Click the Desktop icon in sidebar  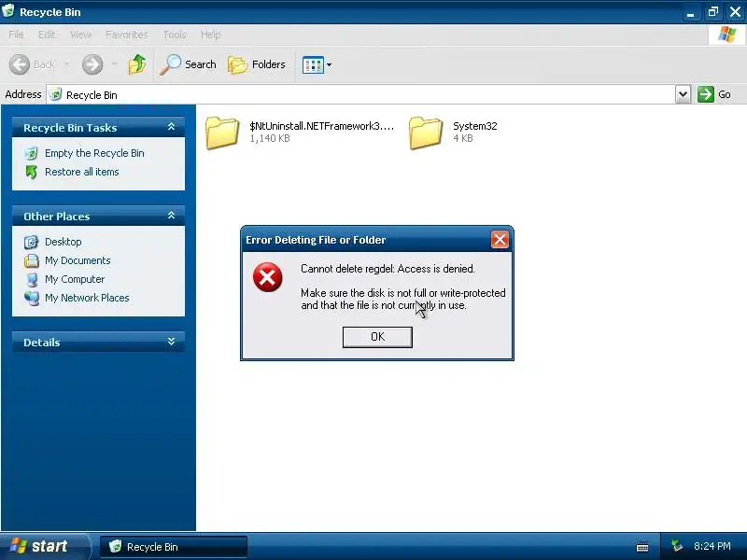(32, 242)
